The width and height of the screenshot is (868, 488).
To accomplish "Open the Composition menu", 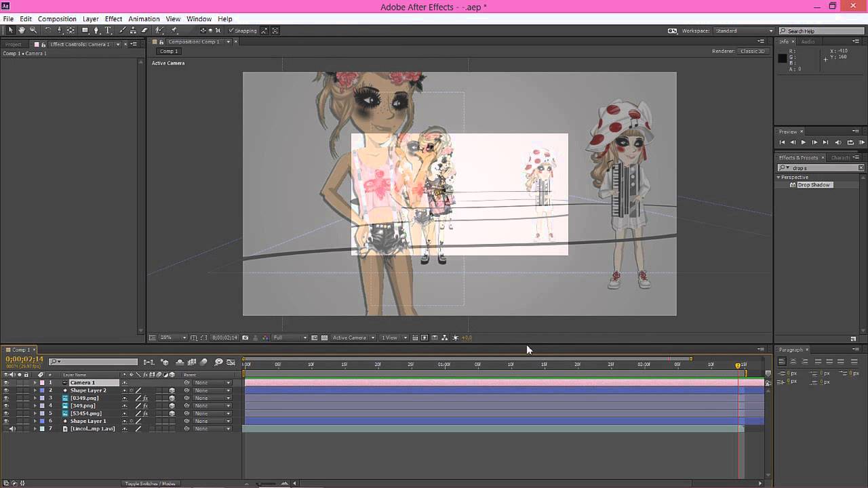I will [x=57, y=19].
